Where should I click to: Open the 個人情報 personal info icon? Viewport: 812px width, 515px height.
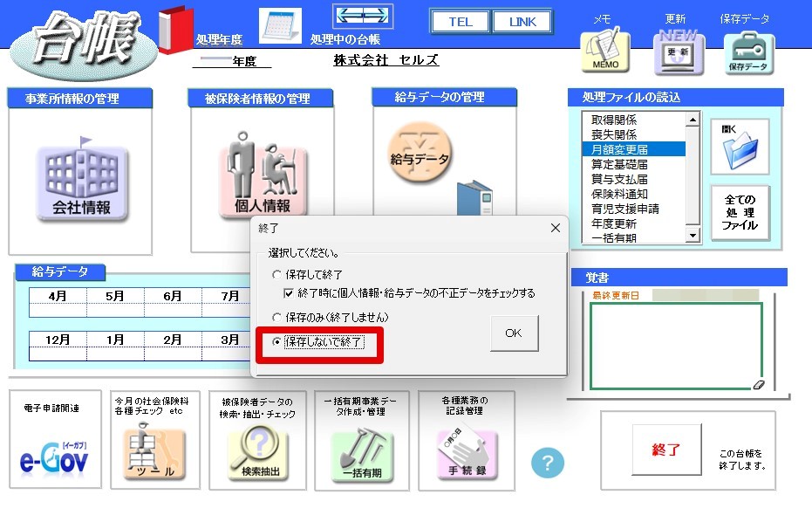click(263, 175)
